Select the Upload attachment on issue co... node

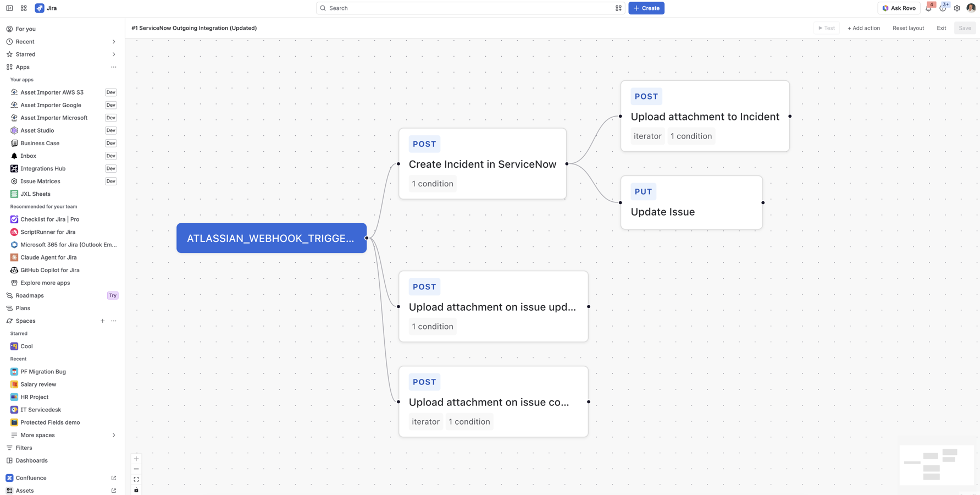[494, 402]
